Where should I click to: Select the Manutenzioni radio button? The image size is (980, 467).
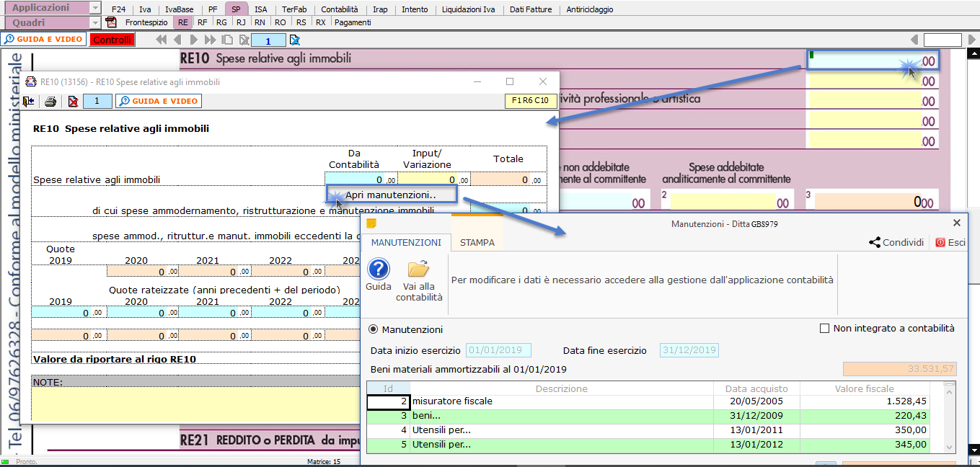point(374,329)
